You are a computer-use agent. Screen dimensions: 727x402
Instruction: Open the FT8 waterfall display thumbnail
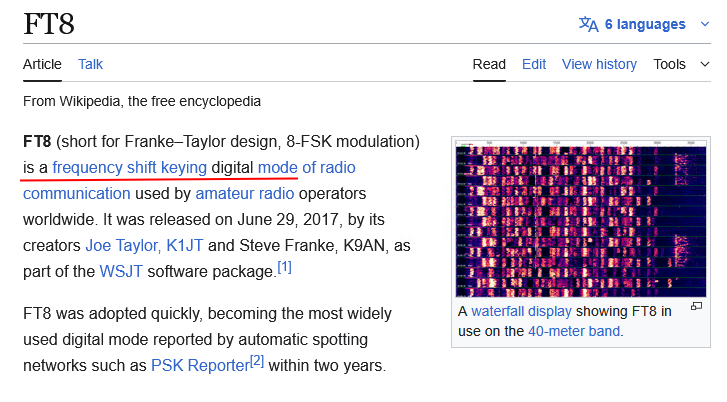point(579,220)
